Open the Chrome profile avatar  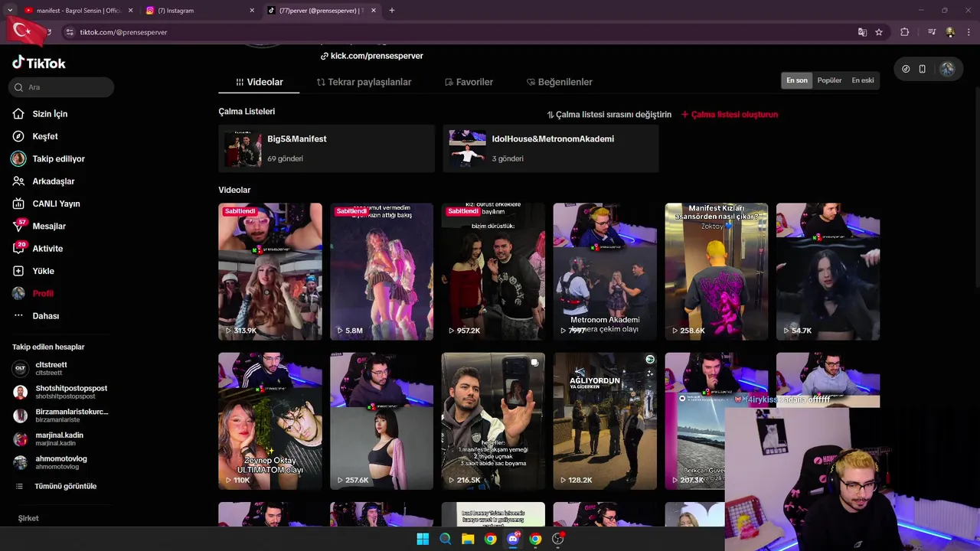(x=950, y=32)
